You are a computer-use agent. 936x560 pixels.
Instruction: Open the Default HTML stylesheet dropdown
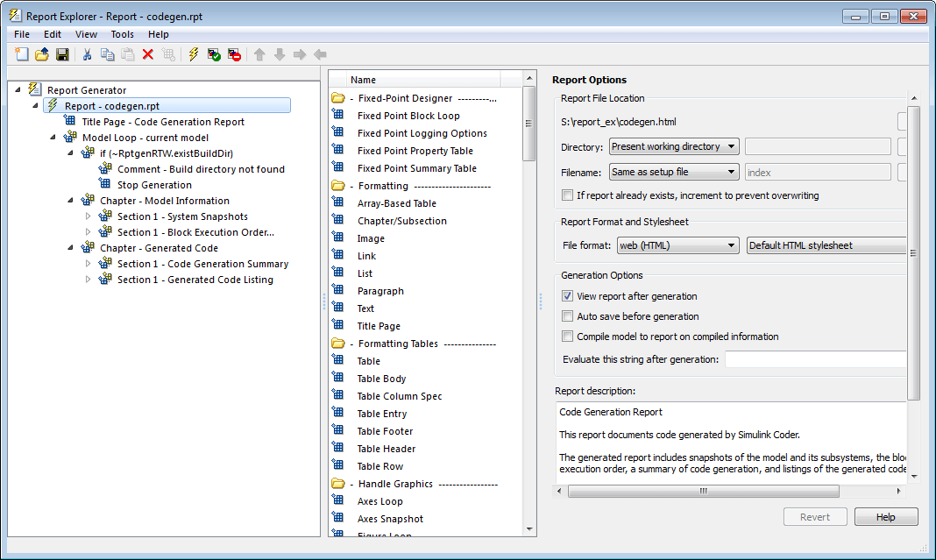pos(826,245)
